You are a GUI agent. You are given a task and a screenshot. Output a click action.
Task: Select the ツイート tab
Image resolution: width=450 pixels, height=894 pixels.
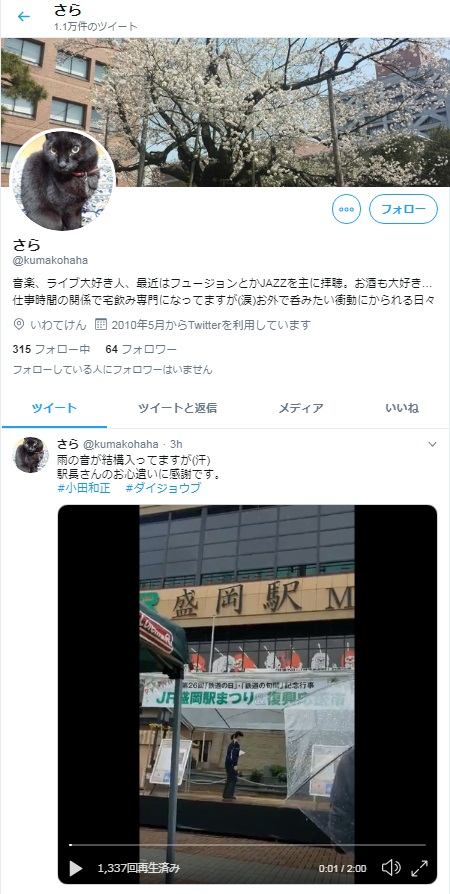point(54,408)
